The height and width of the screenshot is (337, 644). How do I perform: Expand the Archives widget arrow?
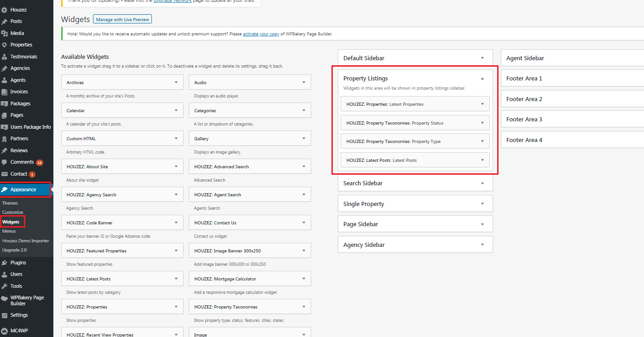coord(176,82)
